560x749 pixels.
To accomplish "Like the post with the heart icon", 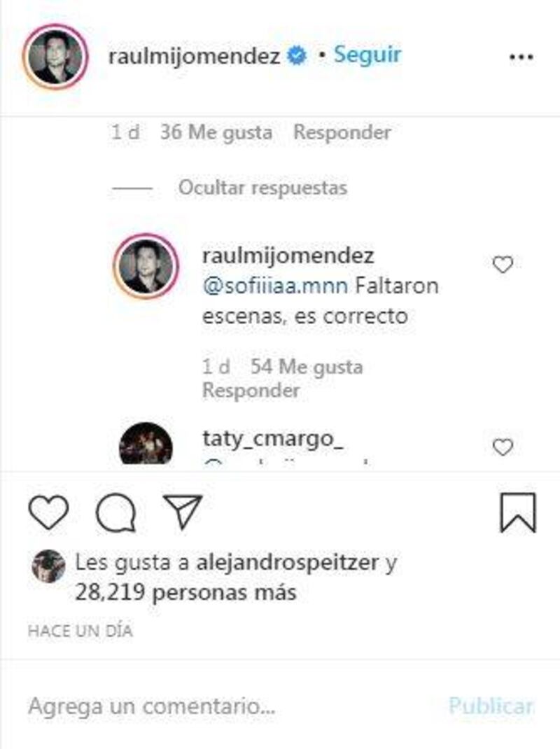I will click(x=49, y=512).
